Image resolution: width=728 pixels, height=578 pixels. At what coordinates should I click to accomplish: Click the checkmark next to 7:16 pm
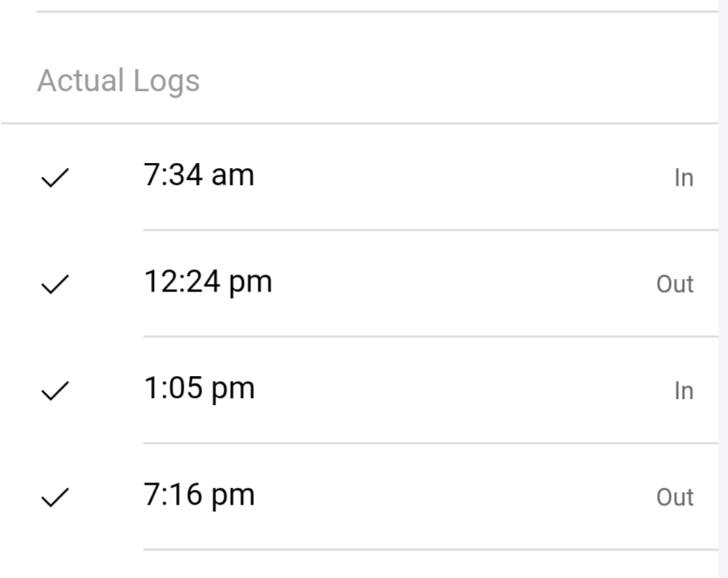pos(55,497)
